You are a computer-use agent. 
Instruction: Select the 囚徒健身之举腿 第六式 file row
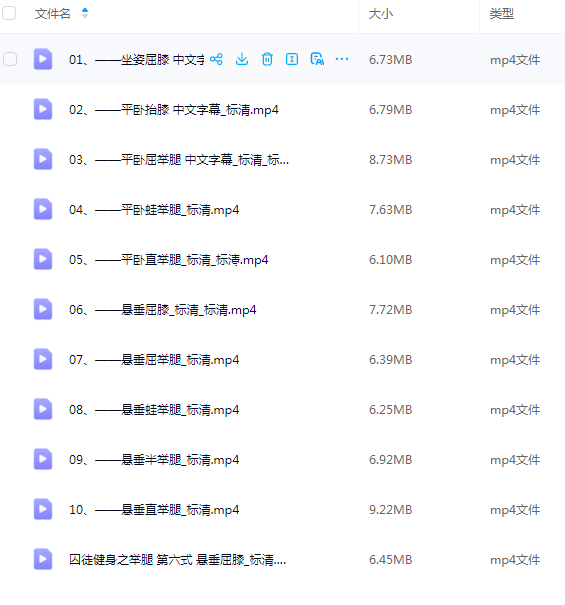(x=282, y=559)
